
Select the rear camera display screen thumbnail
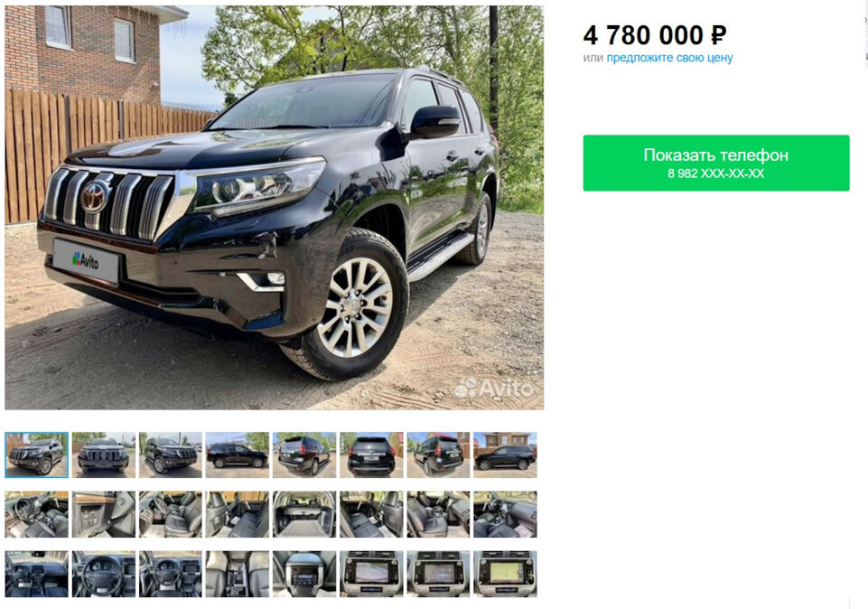click(x=371, y=574)
